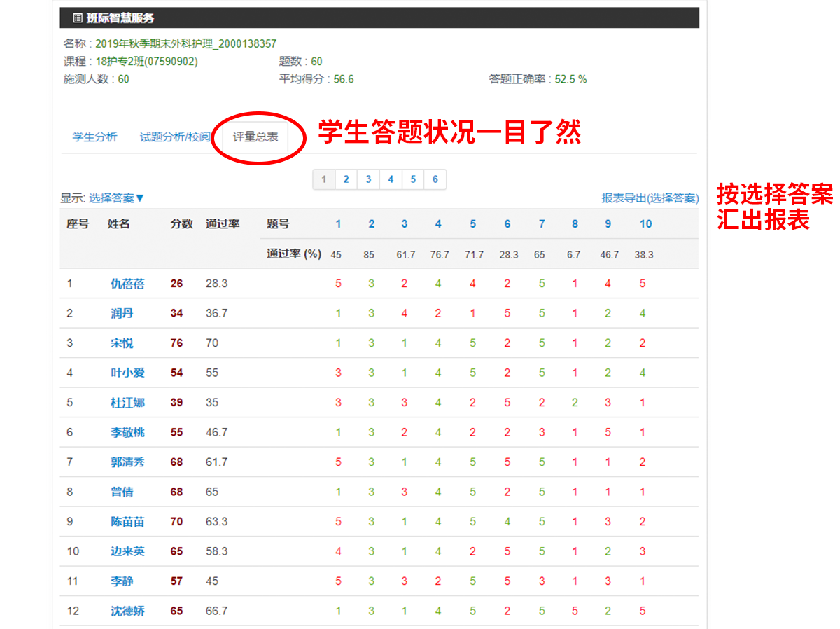The width and height of the screenshot is (840, 629).
Task: Open the 试题分析/校阅 tab
Action: point(175,137)
